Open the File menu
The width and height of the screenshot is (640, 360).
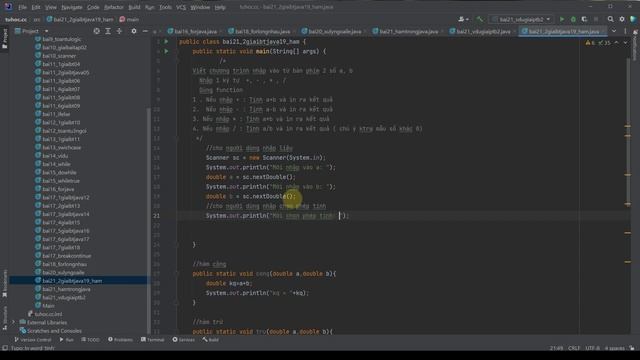(x=22, y=7)
